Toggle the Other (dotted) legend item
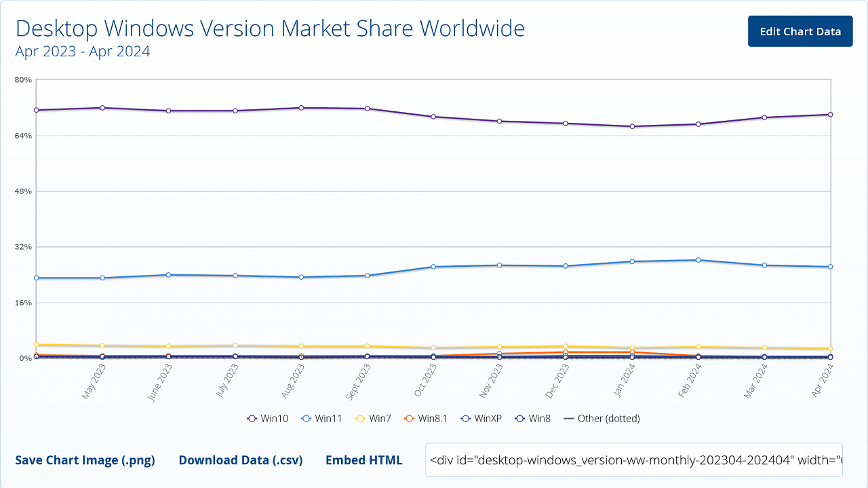The height and width of the screenshot is (488, 868). [x=602, y=418]
